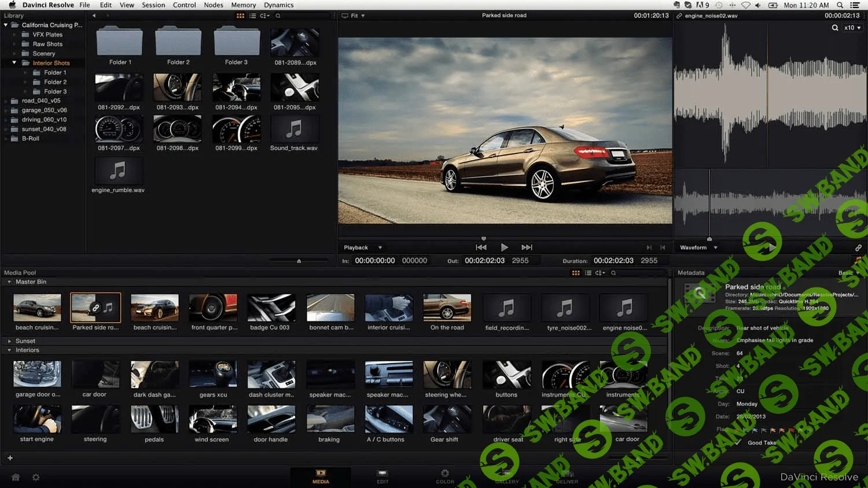
Task: Click the plus button below the Media Pool
Action: [x=9, y=457]
